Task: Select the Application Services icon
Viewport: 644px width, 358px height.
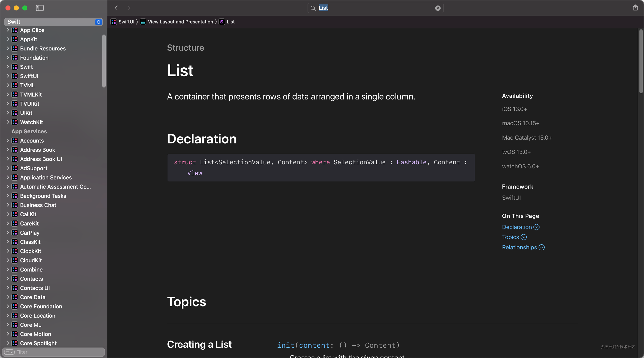Action: tap(15, 177)
